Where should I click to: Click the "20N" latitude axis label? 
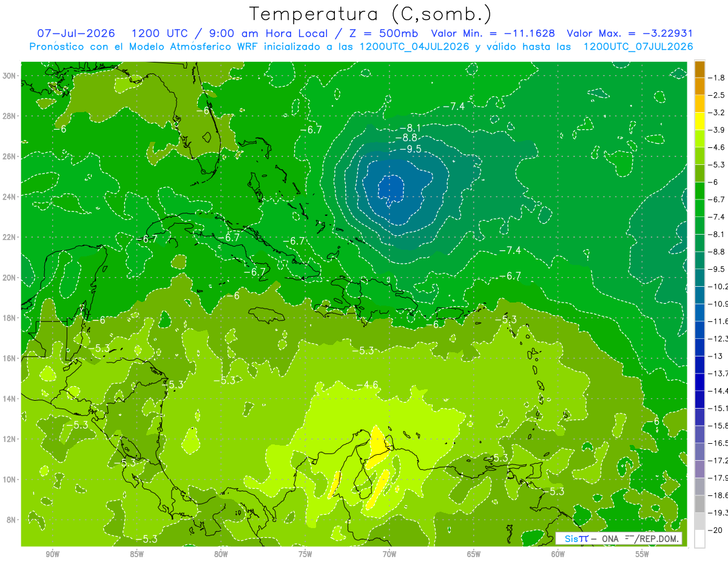pos(10,278)
